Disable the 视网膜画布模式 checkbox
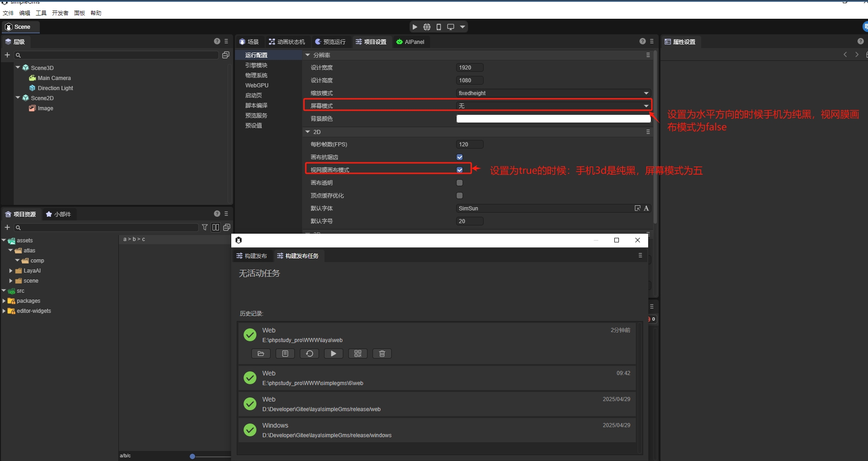The width and height of the screenshot is (868, 461). (459, 170)
